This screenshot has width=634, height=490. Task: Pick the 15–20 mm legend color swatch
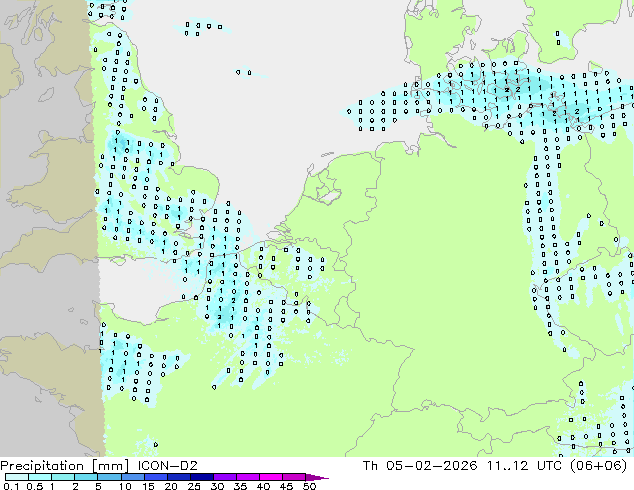point(155,477)
